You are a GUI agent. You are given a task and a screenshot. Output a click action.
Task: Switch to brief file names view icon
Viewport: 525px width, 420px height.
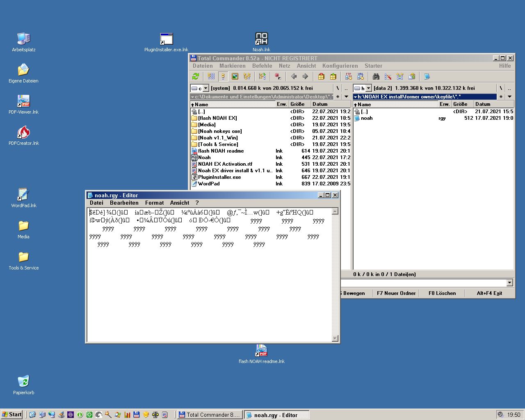pos(211,76)
